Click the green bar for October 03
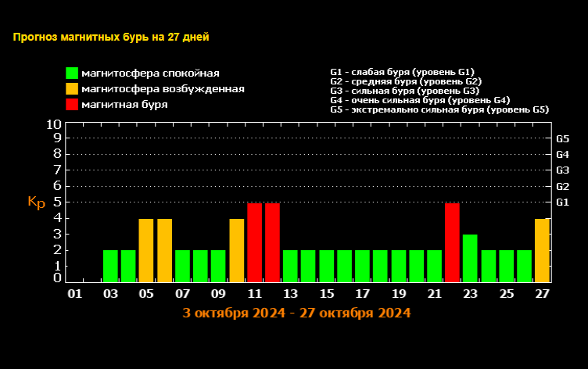 tap(110, 266)
